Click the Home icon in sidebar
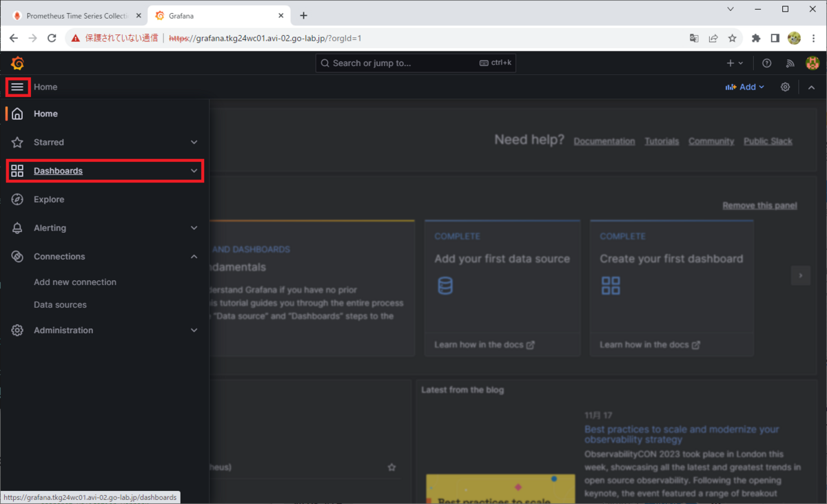This screenshot has width=827, height=504. point(18,114)
